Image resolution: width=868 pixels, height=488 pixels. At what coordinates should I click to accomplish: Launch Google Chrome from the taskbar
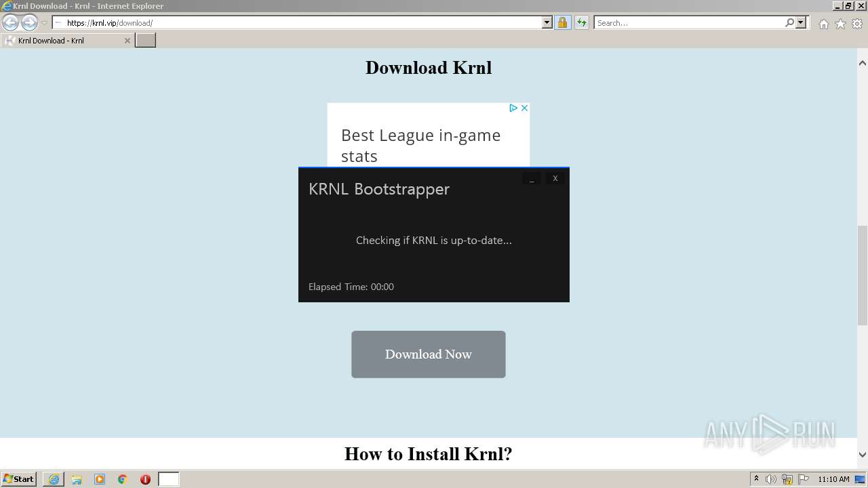(x=123, y=479)
